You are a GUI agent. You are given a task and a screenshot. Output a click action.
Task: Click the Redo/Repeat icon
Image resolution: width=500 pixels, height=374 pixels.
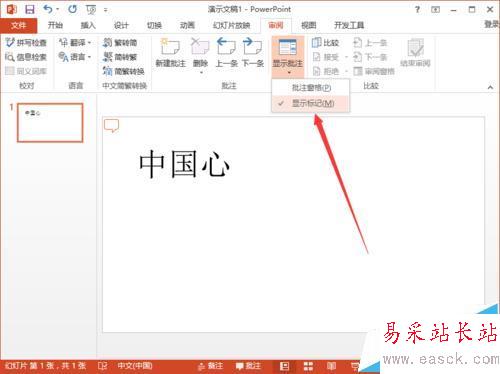click(72, 9)
